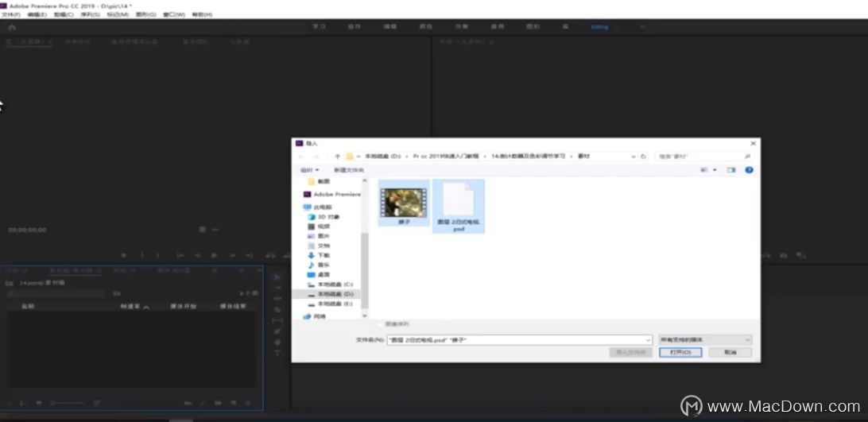This screenshot has width=868, height=422.
Task: Select the Razor tool
Action: (277, 310)
